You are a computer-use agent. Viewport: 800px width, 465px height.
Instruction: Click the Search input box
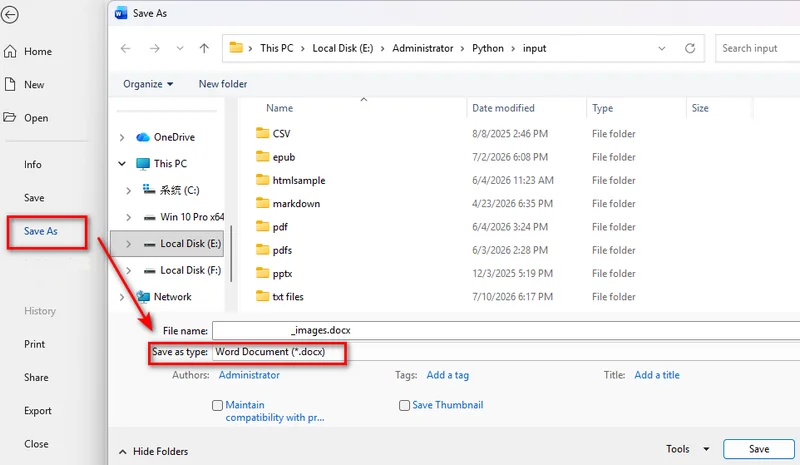click(x=758, y=48)
